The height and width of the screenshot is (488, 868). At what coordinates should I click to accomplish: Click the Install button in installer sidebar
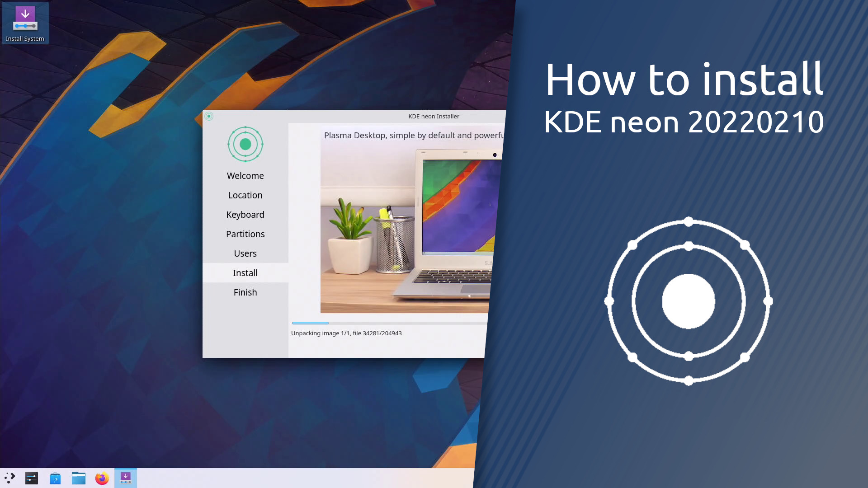tap(245, 273)
